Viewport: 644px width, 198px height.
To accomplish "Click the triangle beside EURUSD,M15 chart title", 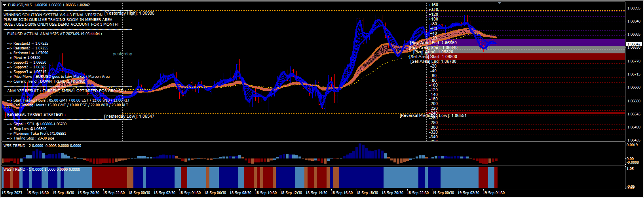I will click(4, 5).
